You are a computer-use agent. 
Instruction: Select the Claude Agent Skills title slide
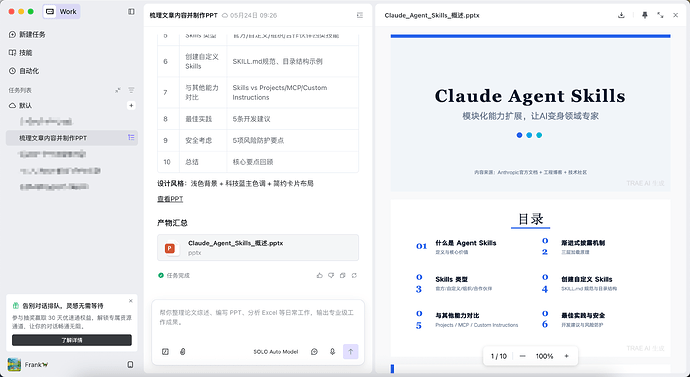coord(530,113)
